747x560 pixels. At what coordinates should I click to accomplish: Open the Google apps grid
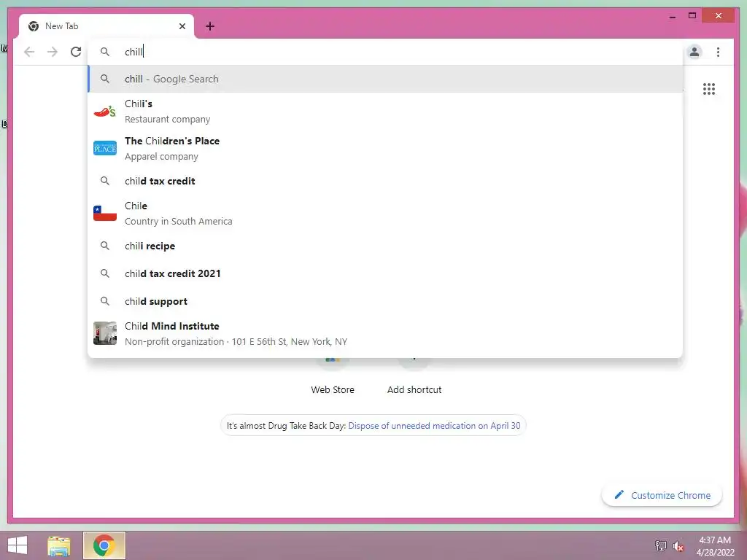click(x=709, y=89)
